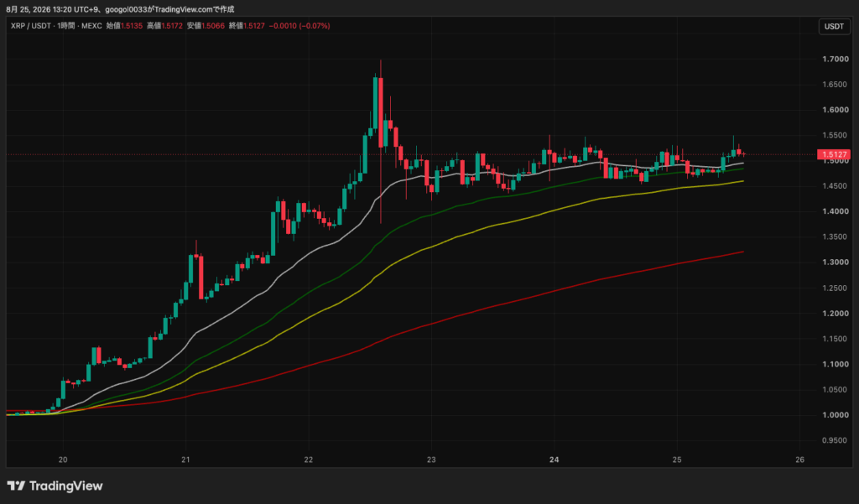
Task: Click date label 26 on time axis
Action: pos(799,460)
